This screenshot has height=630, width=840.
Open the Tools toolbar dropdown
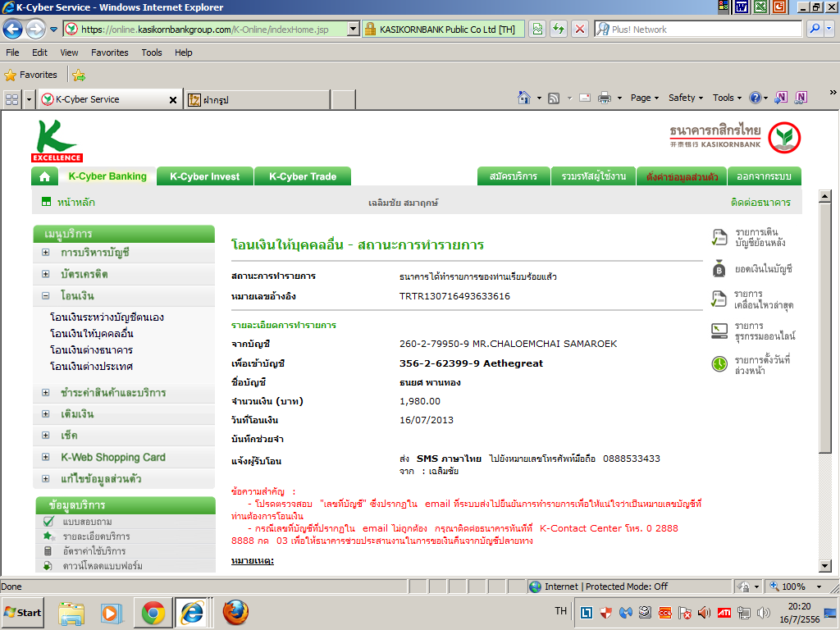click(727, 98)
